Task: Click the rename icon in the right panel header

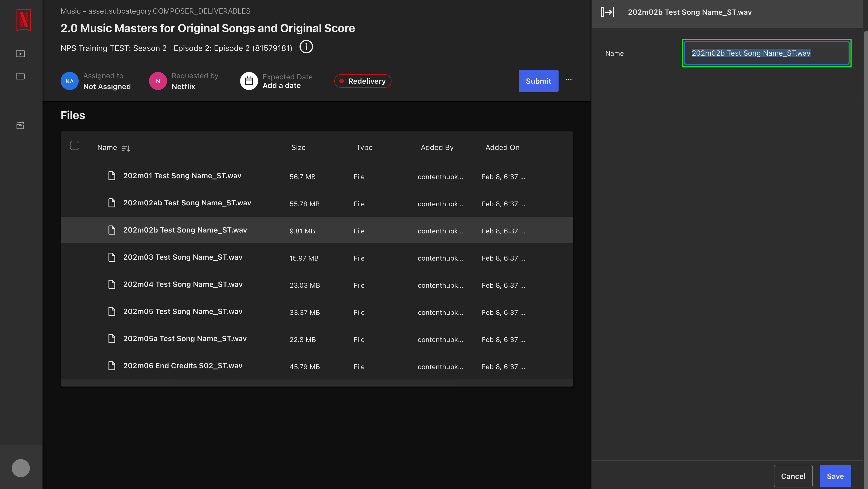Action: point(608,12)
